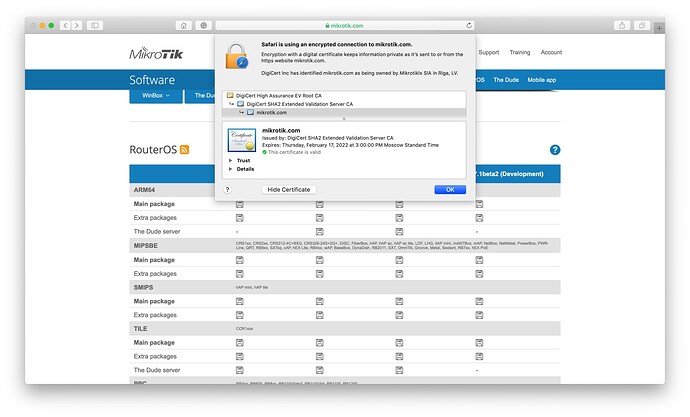
Task: Download ARM64 Main package in Development column
Action: (479, 204)
